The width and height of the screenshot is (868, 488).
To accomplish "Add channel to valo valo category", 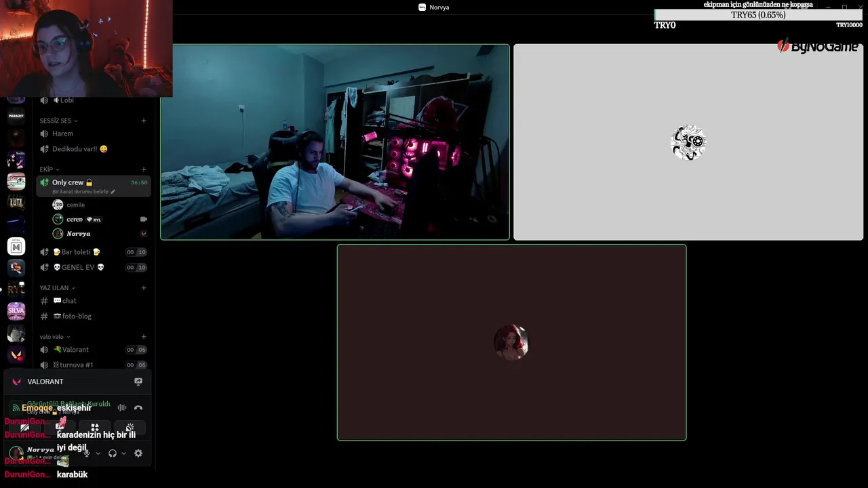I will tap(144, 337).
